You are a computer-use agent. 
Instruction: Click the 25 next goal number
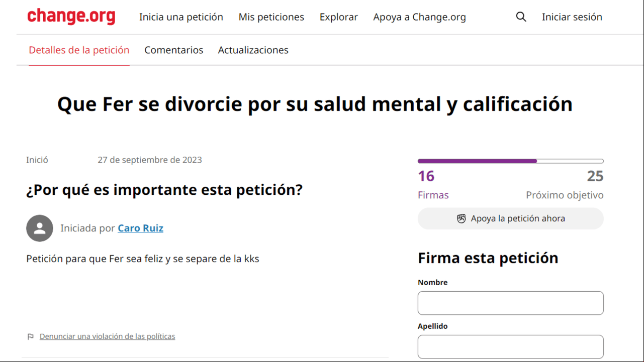tap(595, 176)
